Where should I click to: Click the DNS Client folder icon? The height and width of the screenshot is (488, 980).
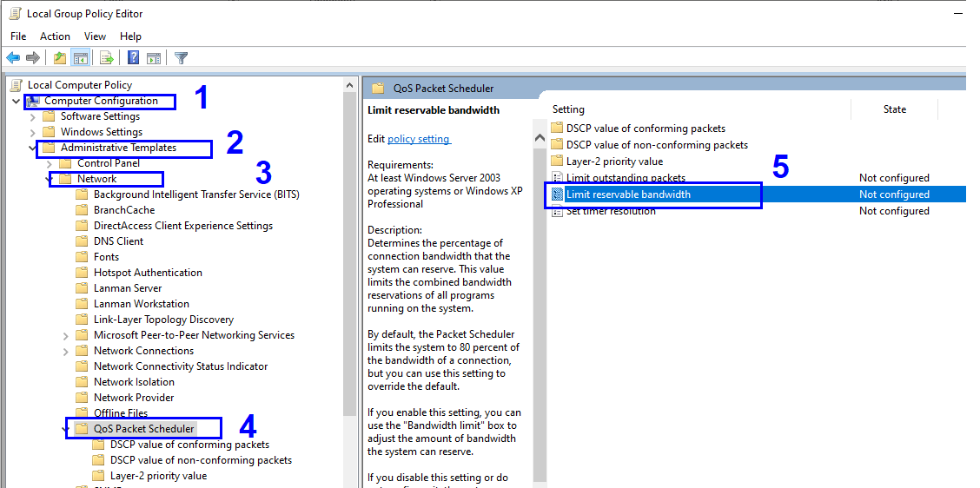coord(82,241)
